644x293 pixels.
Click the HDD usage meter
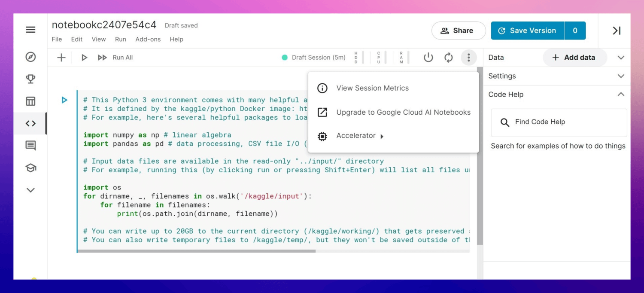click(x=358, y=58)
